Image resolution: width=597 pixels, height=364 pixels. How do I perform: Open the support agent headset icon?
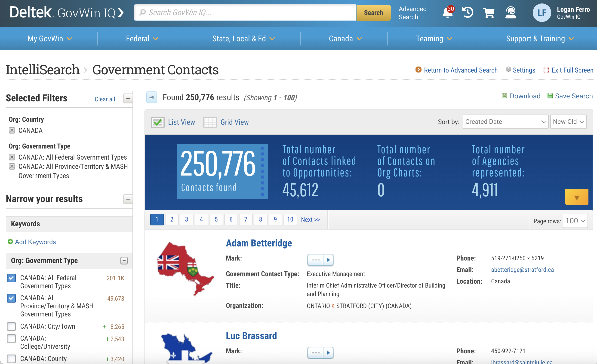tap(511, 12)
